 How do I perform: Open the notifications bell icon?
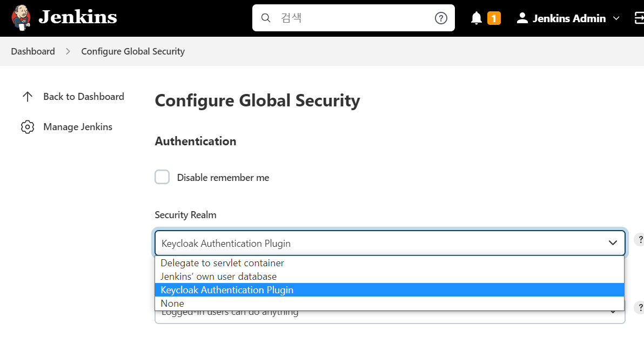pos(476,18)
